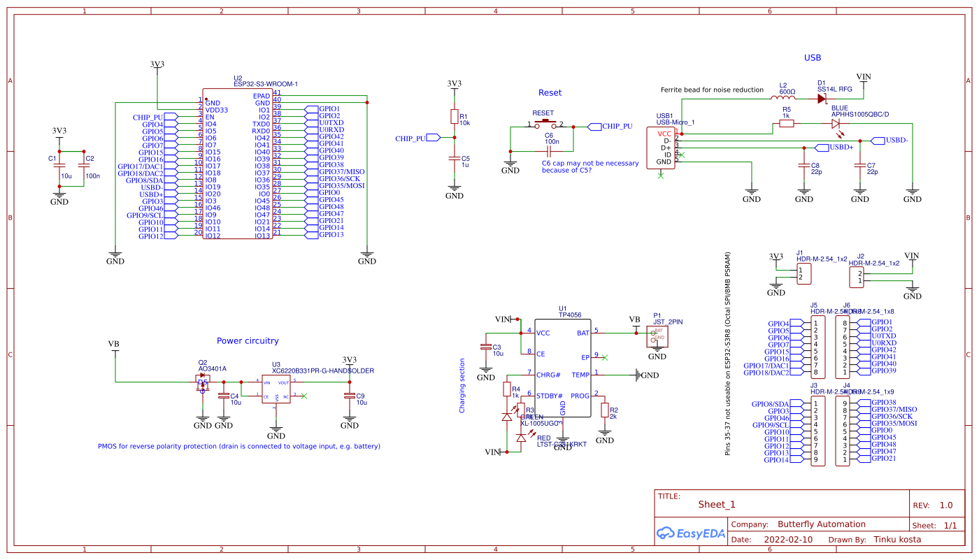Select the GPIO37/MISO net flag on U2
Viewport: 979px width, 560px height.
coord(335,172)
